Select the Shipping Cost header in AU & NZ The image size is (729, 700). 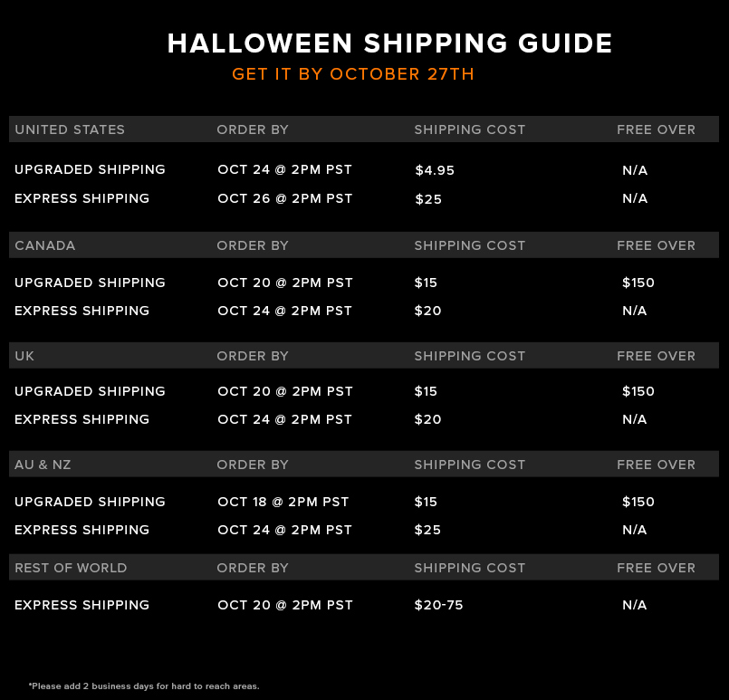(470, 465)
